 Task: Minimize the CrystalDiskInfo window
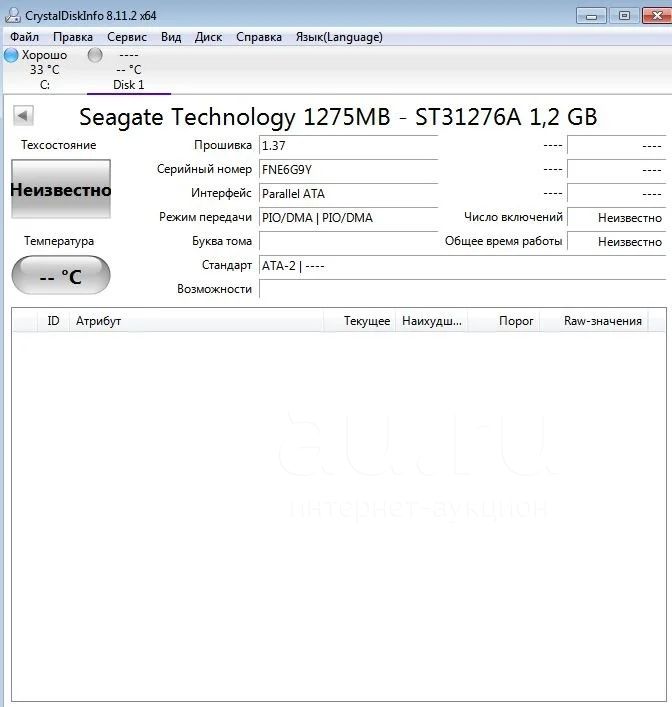tap(591, 16)
